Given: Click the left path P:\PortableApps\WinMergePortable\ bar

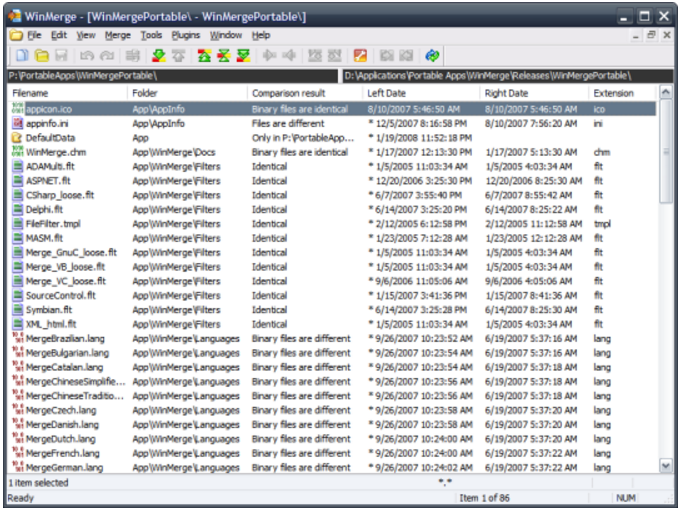Looking at the screenshot, I should click(173, 76).
